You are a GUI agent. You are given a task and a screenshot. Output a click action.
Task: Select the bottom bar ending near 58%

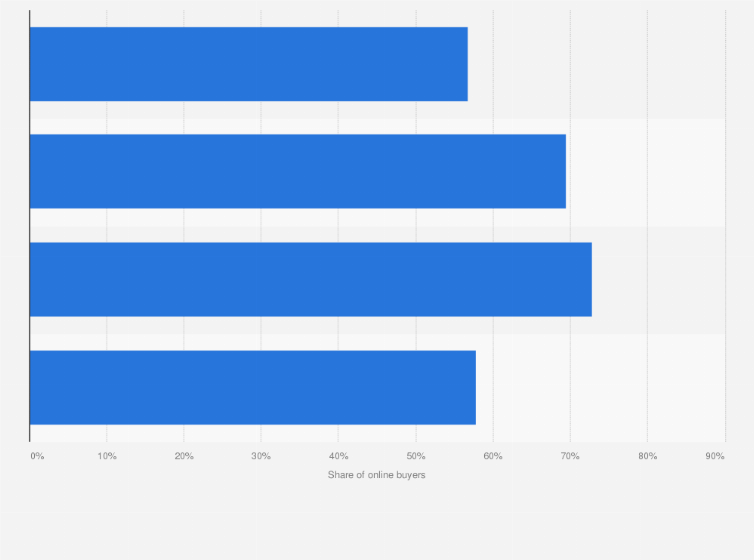252,387
